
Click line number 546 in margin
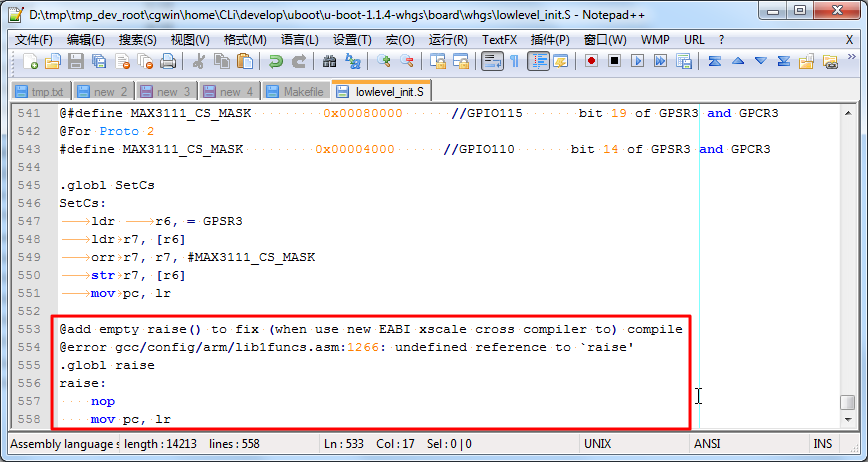pos(29,203)
